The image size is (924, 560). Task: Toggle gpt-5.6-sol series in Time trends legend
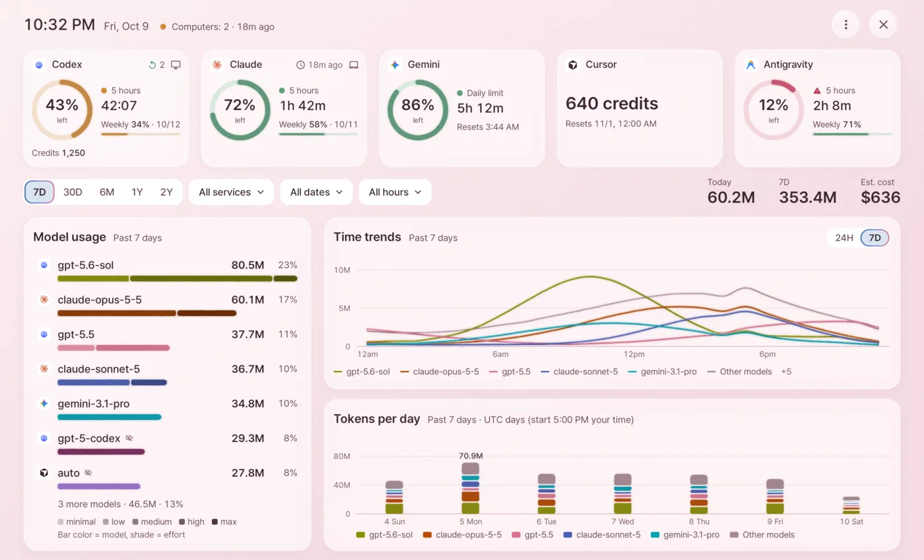[x=362, y=371]
